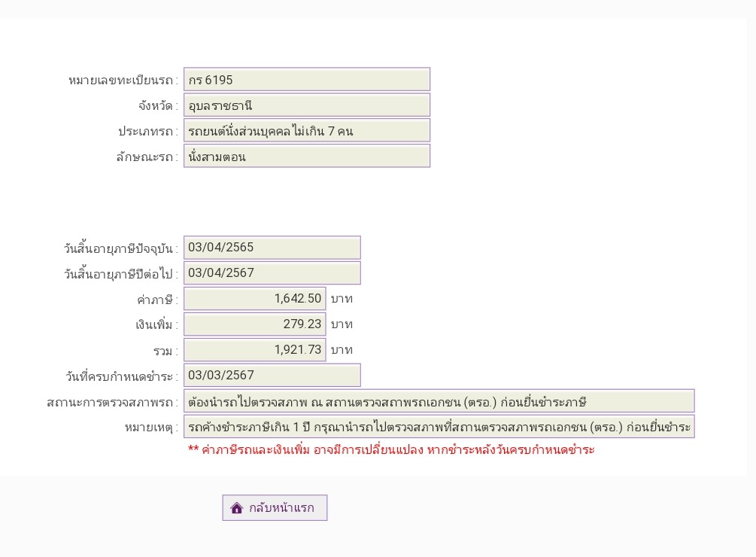
Task: Click the label หมายเลขทะเบียนรถ
Action: (x=123, y=81)
